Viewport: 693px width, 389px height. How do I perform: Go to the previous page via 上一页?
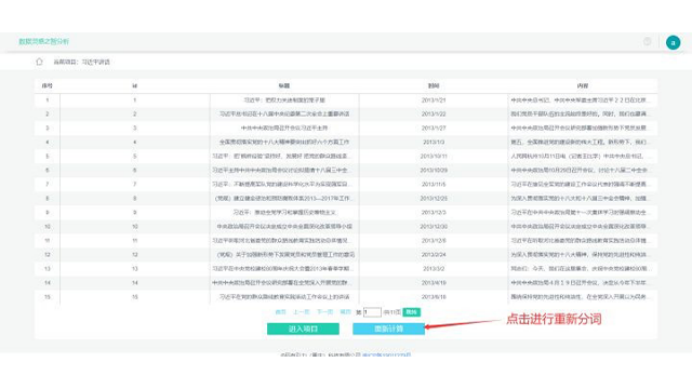(301, 312)
